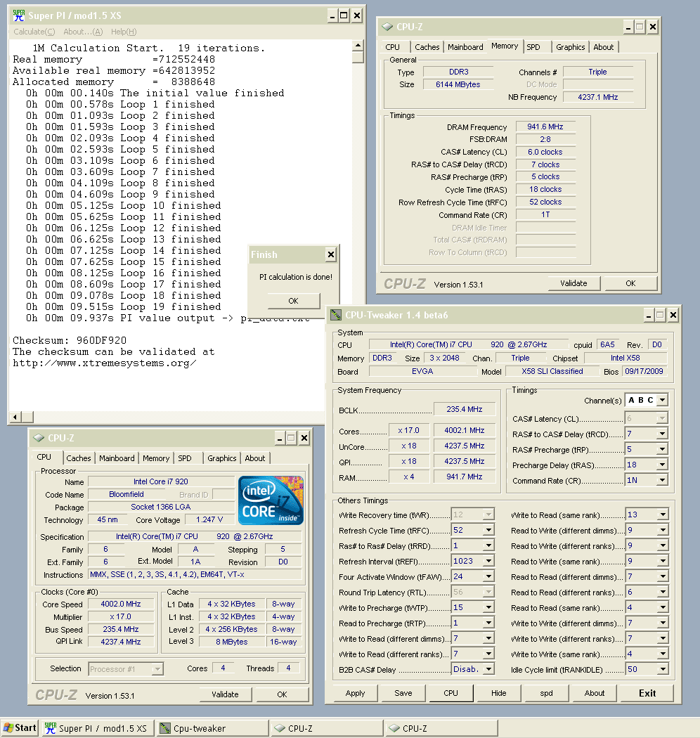
Task: Click Validate in upper CPU-Z window
Action: tap(573, 283)
